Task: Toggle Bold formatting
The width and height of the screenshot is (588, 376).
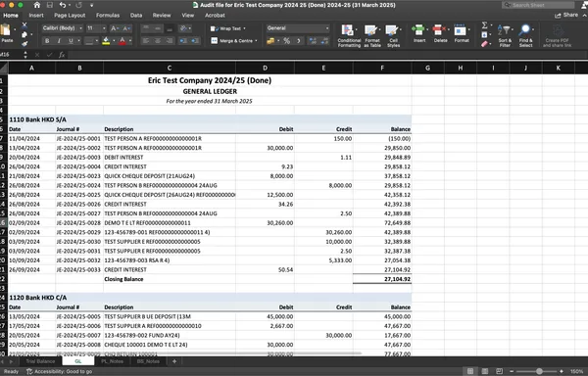Action: [47, 41]
